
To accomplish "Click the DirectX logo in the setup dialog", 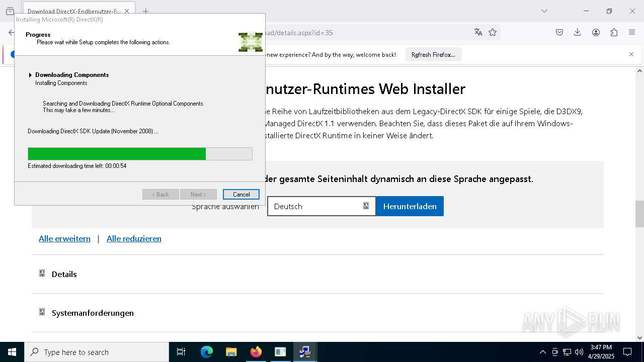I will 251,42.
